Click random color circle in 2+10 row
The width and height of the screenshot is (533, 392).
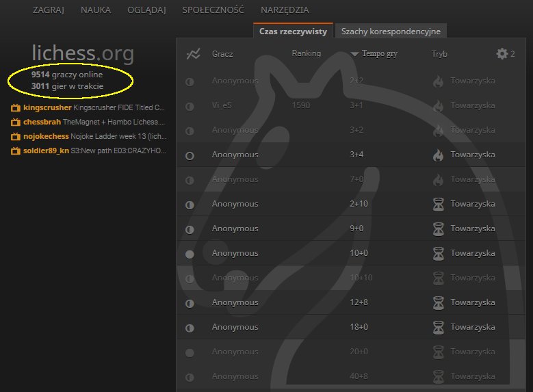click(190, 205)
